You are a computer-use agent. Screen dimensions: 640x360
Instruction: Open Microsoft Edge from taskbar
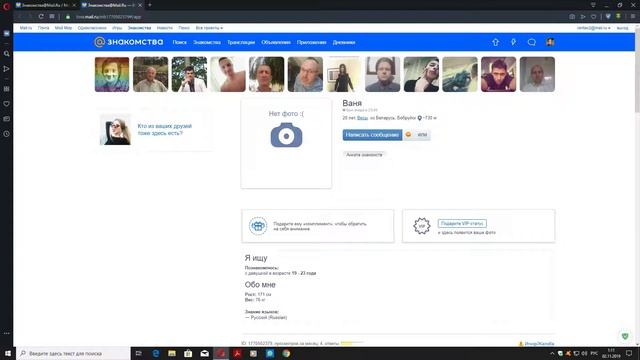click(x=156, y=353)
